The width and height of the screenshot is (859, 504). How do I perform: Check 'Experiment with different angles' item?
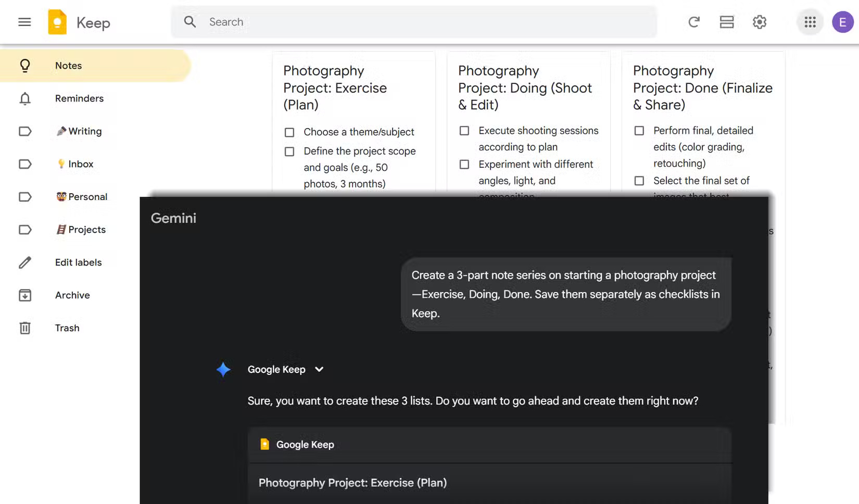pyautogui.click(x=464, y=164)
